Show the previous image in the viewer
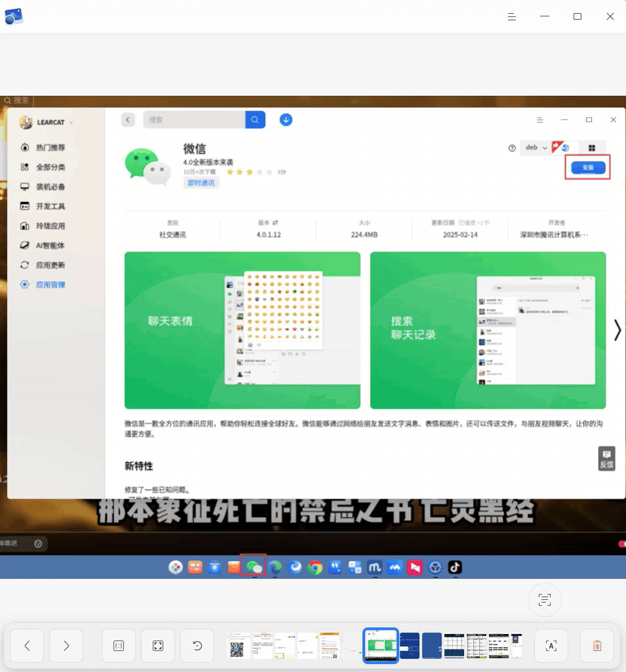 click(x=27, y=646)
